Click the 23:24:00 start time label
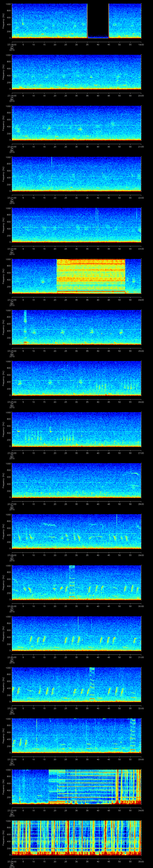The height and width of the screenshot is (868, 153). (x=12, y=351)
